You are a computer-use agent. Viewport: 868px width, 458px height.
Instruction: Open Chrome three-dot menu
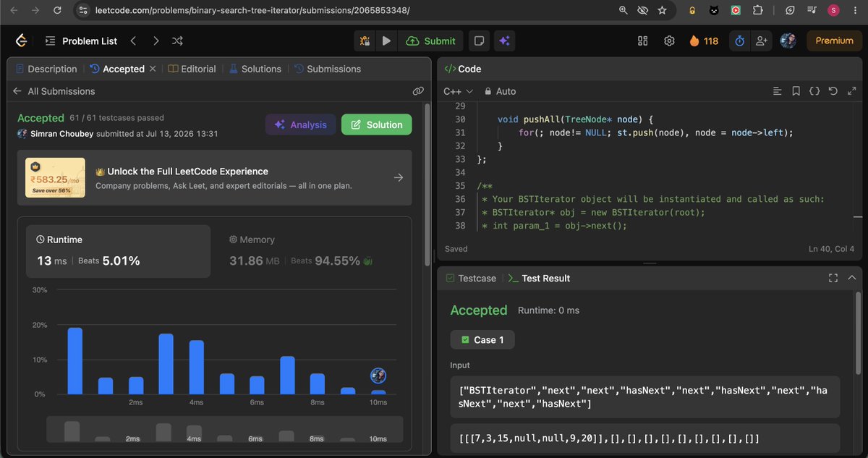[x=855, y=11]
